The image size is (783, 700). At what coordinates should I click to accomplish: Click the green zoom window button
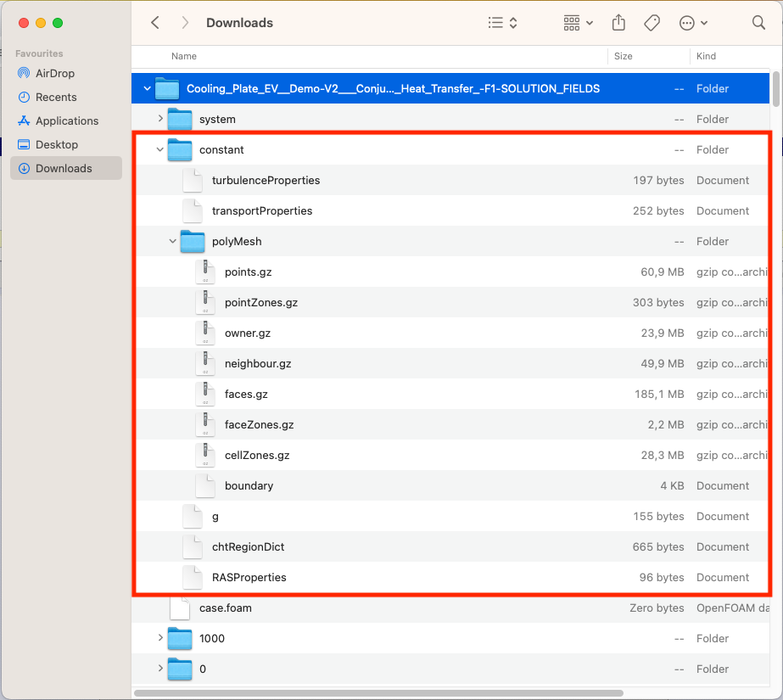click(x=58, y=23)
